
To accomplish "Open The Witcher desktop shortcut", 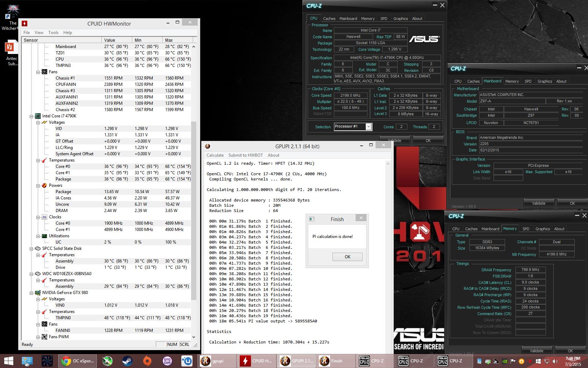I will (13, 18).
